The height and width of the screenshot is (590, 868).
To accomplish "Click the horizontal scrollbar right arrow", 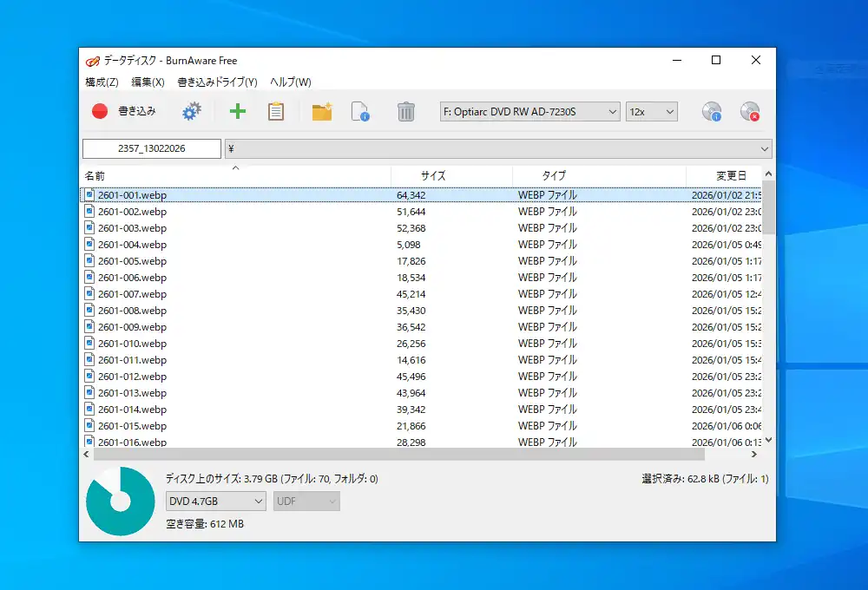I will (x=753, y=454).
